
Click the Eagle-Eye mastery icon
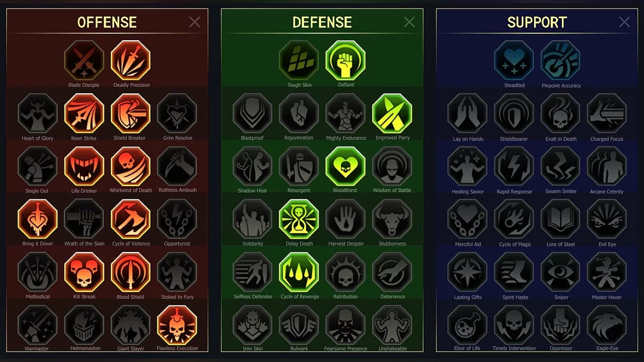[x=607, y=325]
